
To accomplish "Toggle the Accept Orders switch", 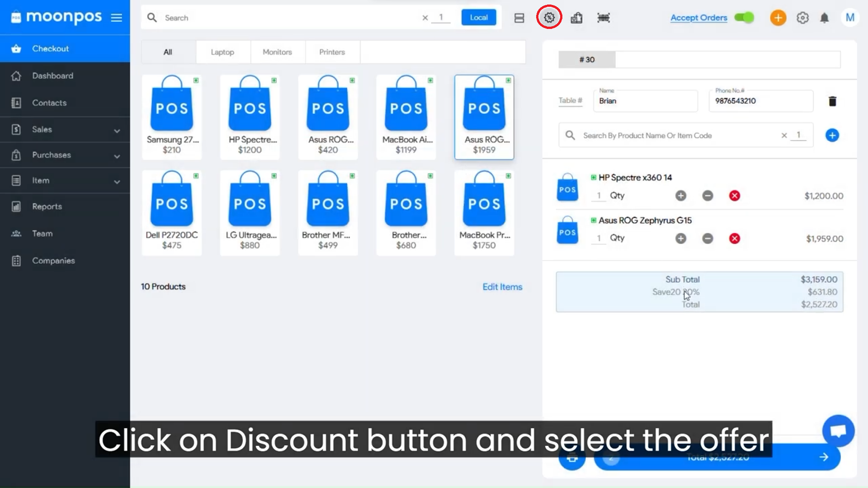I will coord(744,18).
